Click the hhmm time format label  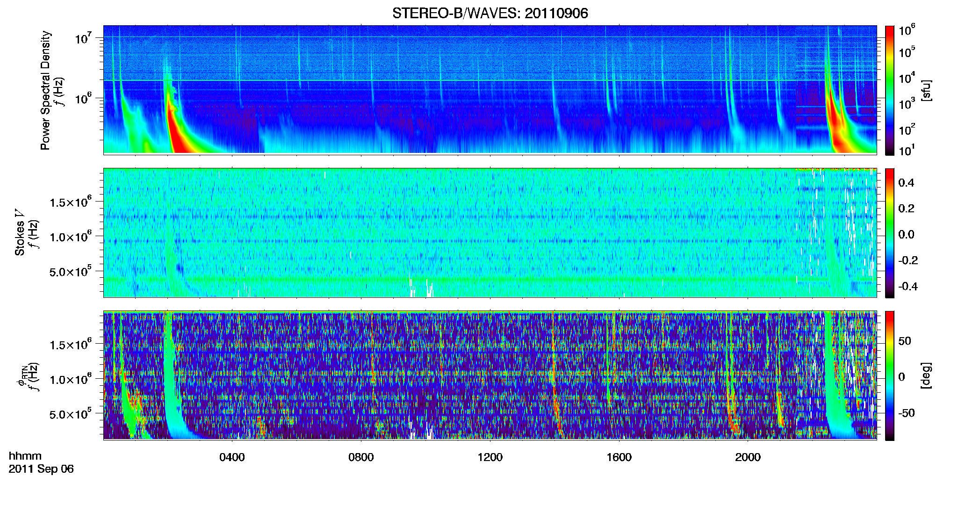(x=25, y=456)
